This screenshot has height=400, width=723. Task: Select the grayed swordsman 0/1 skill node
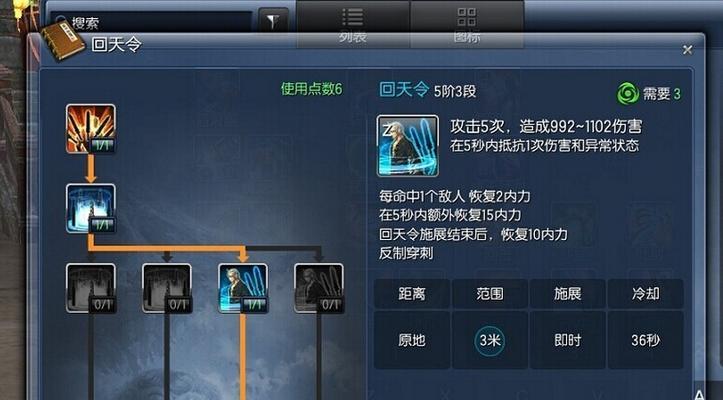click(319, 288)
